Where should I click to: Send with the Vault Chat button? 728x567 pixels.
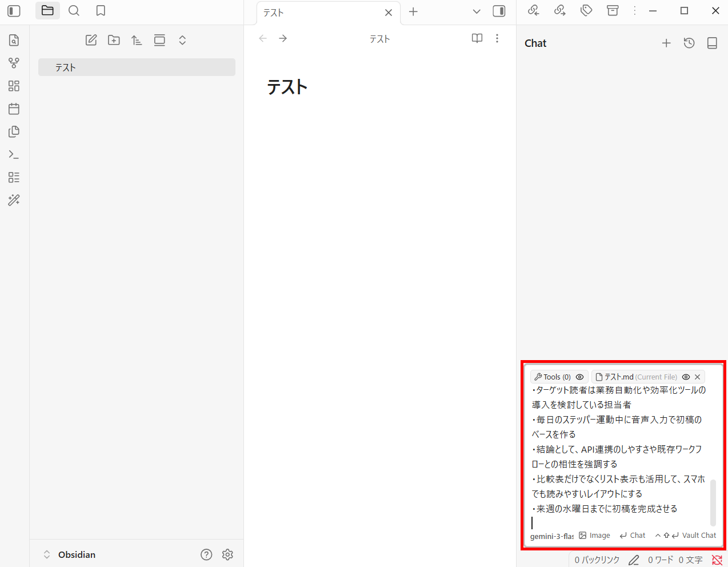[685, 536]
